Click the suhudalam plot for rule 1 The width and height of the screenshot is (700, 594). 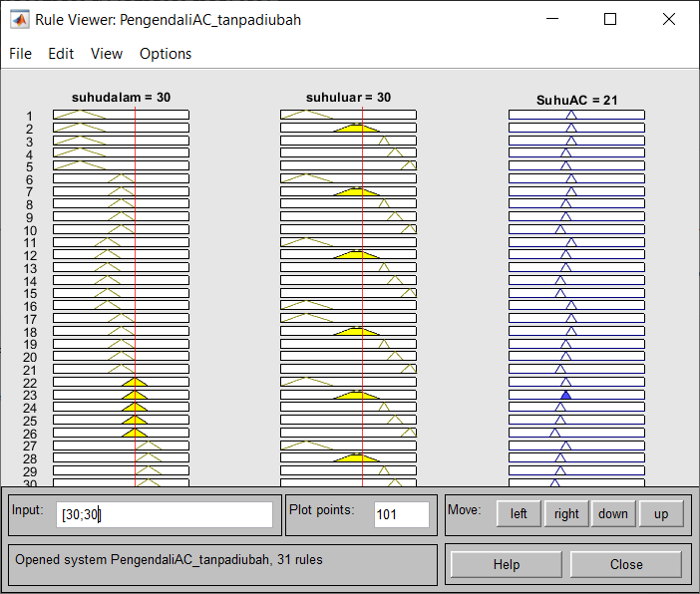pyautogui.click(x=121, y=115)
